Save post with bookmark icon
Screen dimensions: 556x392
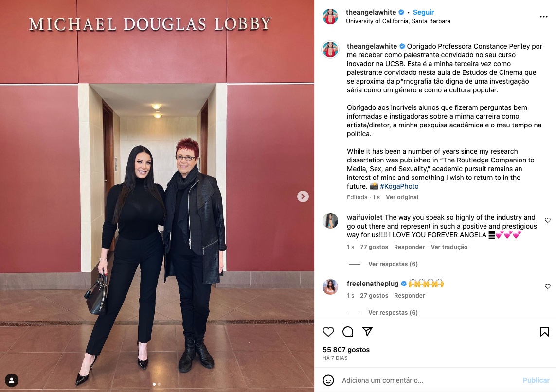(545, 332)
